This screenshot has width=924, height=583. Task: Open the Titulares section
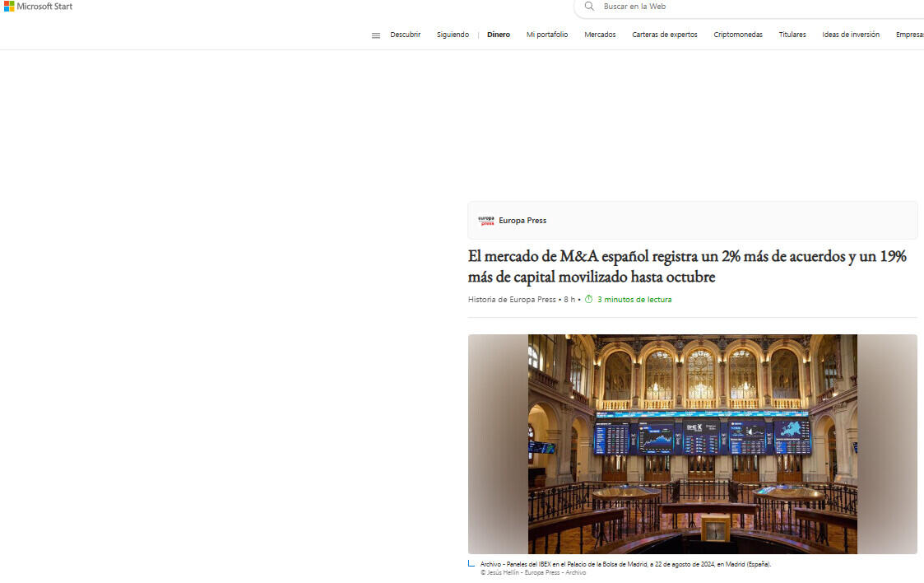(x=792, y=35)
